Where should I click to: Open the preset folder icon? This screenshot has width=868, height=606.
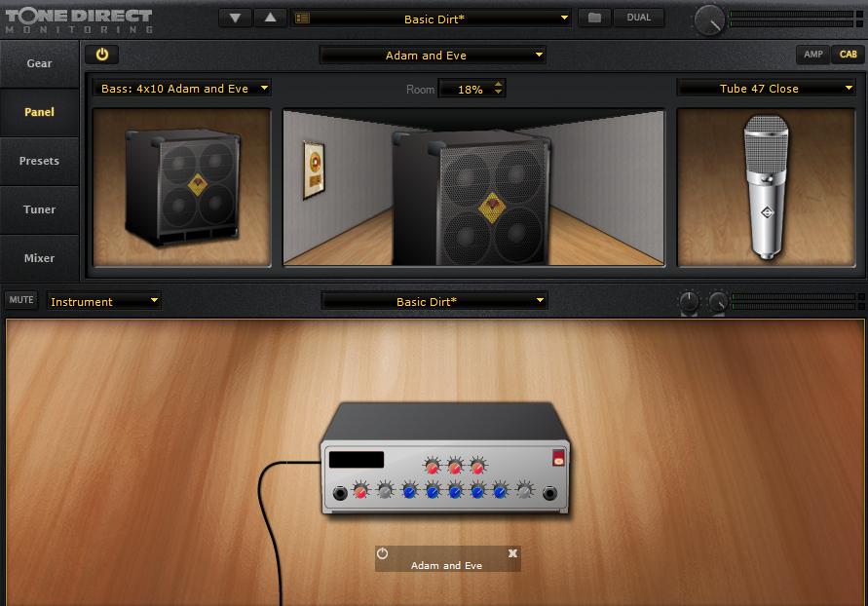pos(594,18)
